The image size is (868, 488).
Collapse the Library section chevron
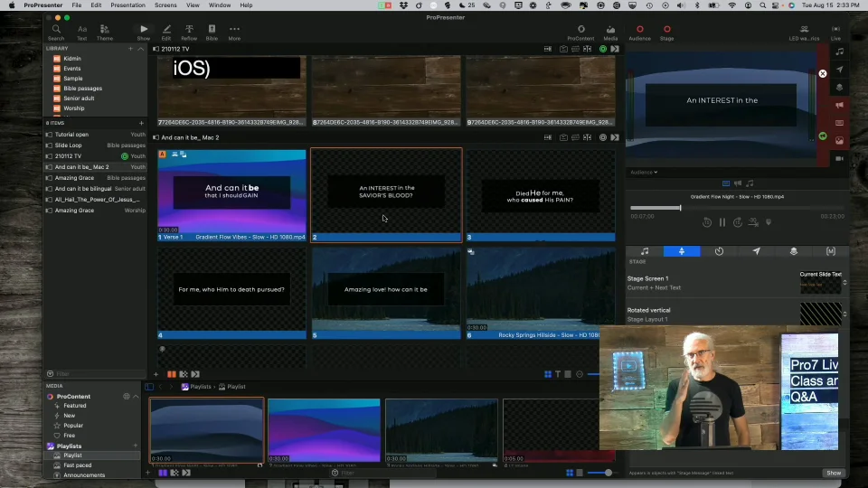point(139,48)
